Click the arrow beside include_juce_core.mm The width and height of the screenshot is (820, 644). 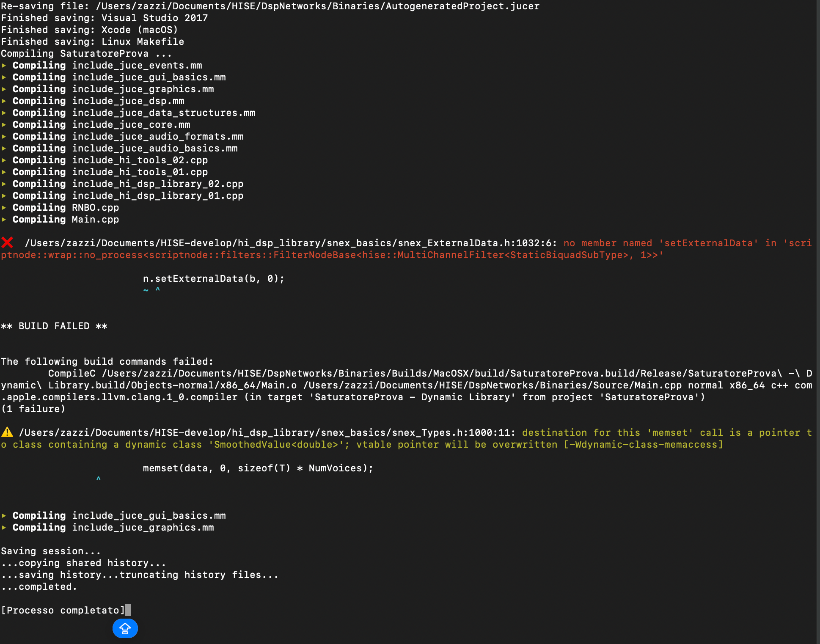pyautogui.click(x=4, y=125)
